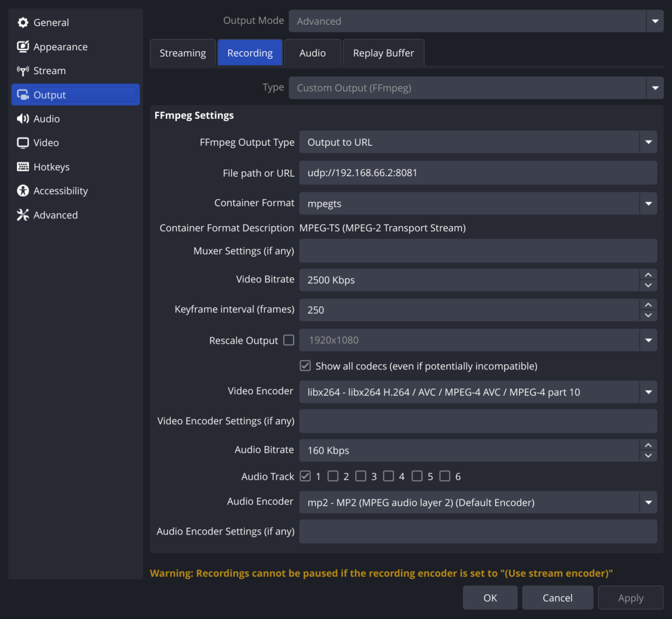
Task: Open the Hotkeys settings section
Action: tap(51, 167)
